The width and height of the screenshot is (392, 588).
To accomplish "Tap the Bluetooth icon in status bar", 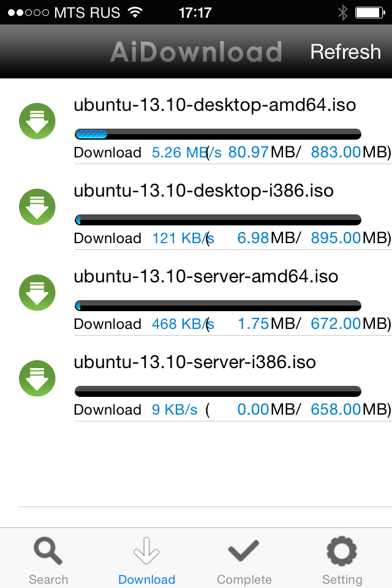I will click(x=342, y=12).
